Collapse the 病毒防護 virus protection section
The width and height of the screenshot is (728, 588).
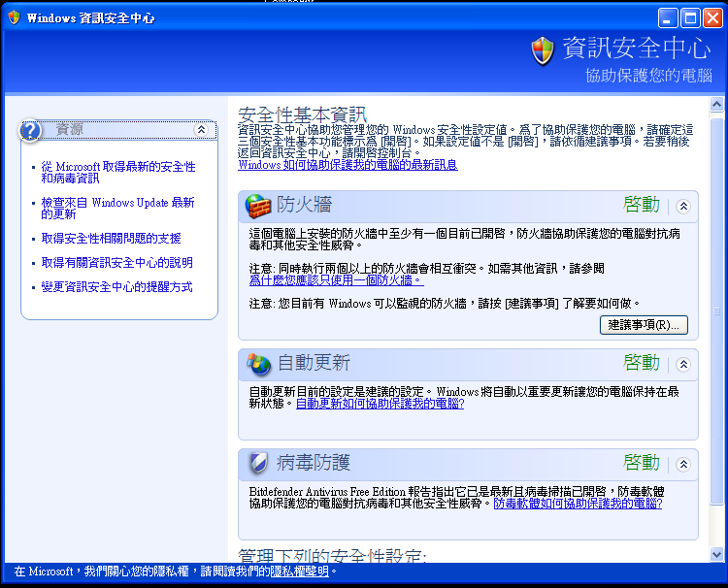(683, 464)
